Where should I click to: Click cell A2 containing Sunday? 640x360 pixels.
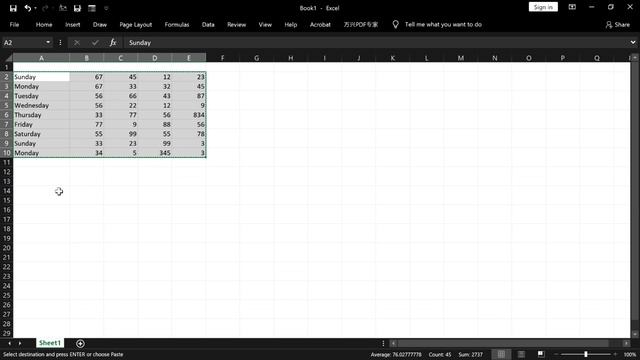tap(41, 77)
